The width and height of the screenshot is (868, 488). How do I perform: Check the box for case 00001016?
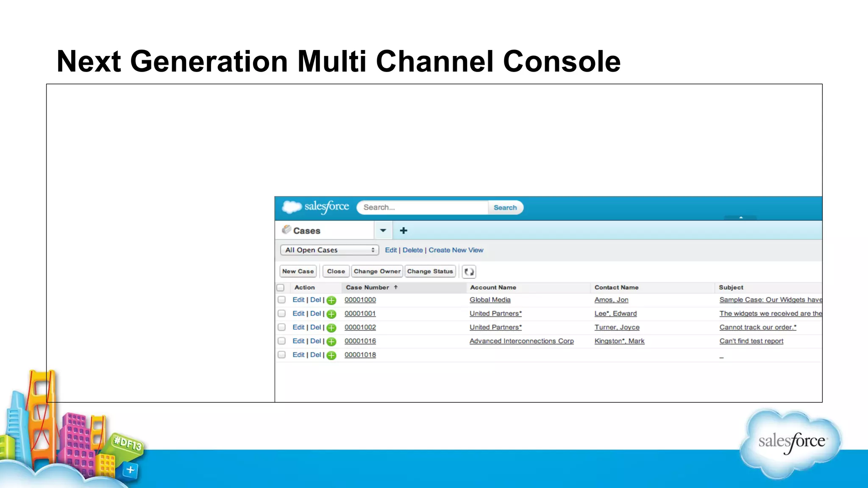click(281, 341)
